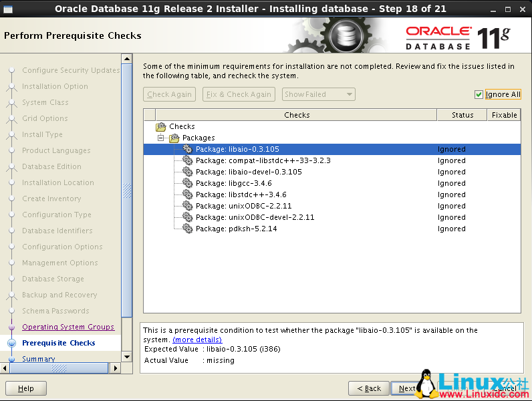Open the more details link
The image size is (532, 401).
pyautogui.click(x=197, y=340)
